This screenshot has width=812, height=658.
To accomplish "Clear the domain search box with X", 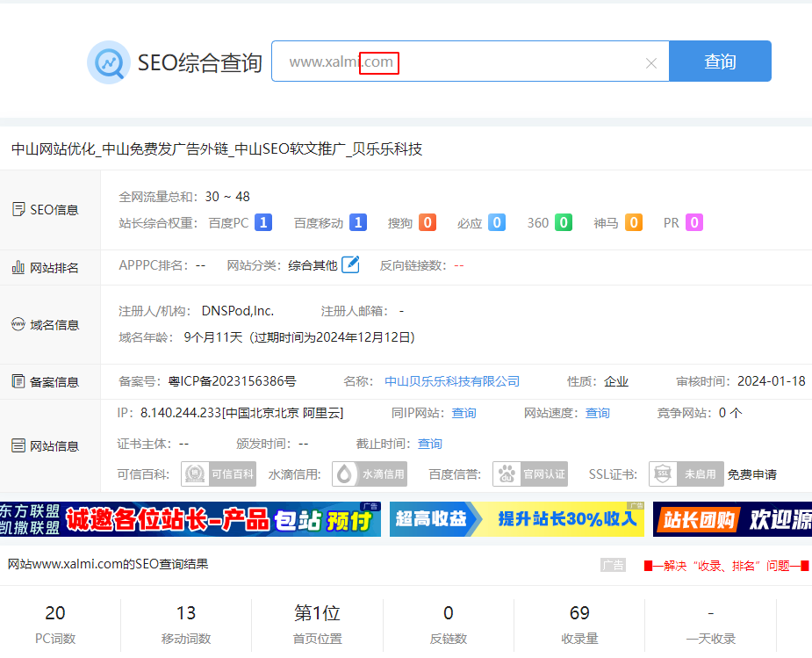I will tap(651, 63).
